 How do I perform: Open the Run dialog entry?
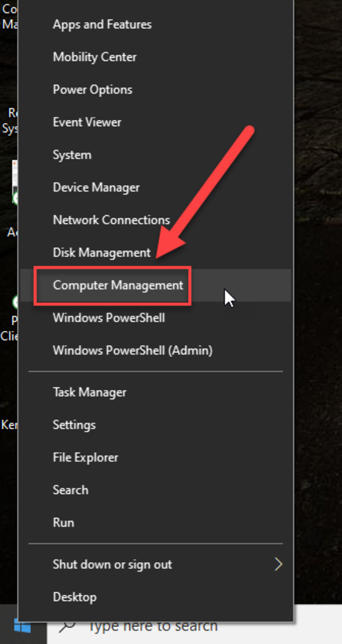[x=63, y=522]
